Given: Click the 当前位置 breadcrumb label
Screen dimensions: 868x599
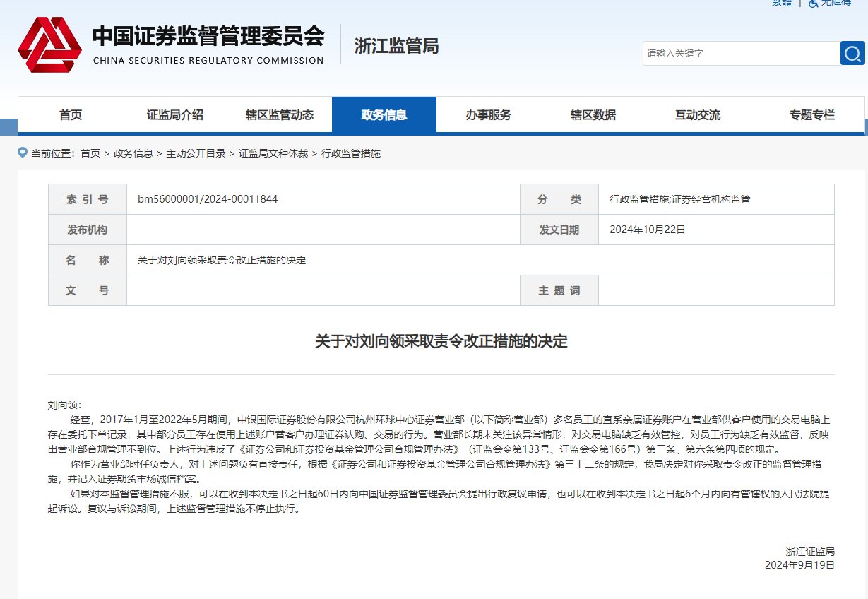Looking at the screenshot, I should coord(53,153).
